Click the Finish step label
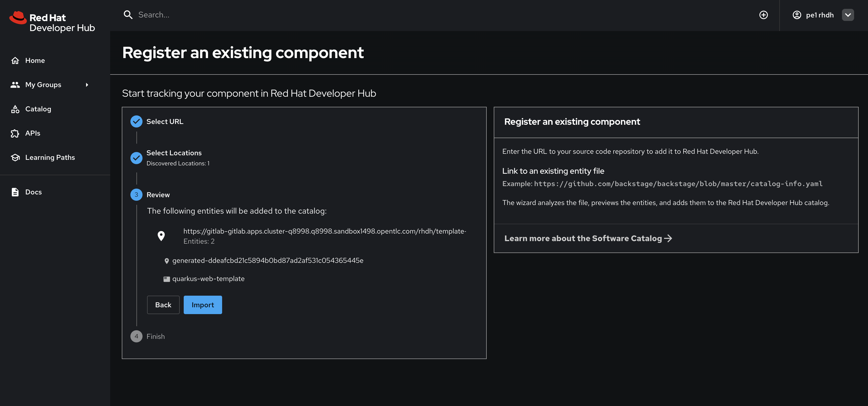Viewport: 868px width, 406px height. [x=156, y=337]
